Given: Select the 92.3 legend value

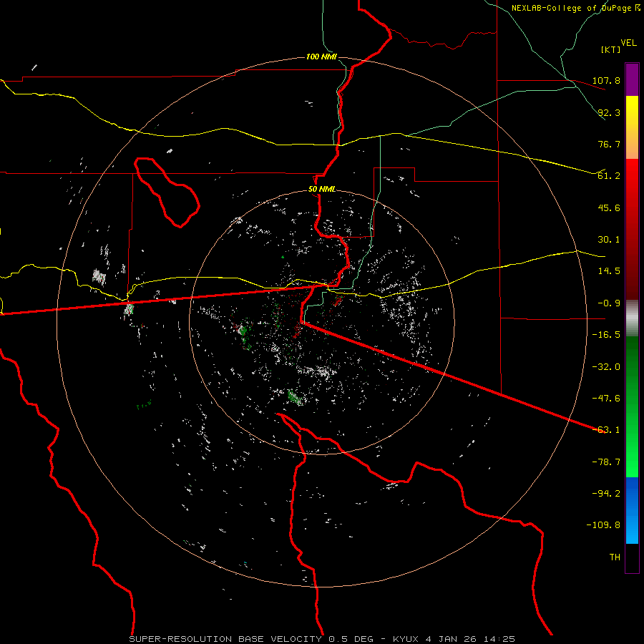Looking at the screenshot, I should coord(609,112).
